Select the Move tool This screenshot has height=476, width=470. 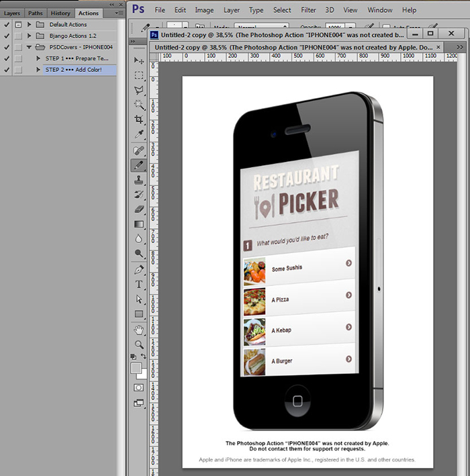(139, 61)
